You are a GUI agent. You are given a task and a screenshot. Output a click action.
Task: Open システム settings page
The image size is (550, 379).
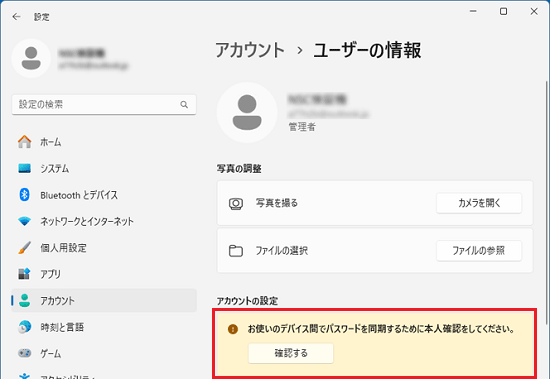pos(104,168)
